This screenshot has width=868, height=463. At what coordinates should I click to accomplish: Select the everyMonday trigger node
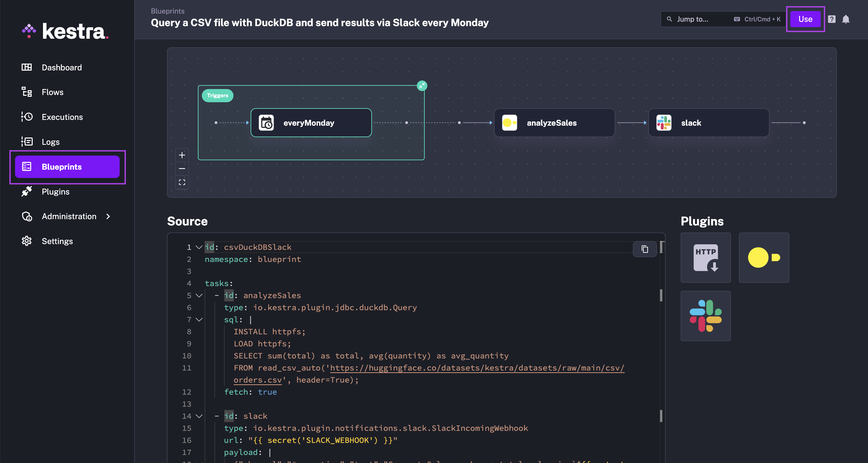pos(311,123)
